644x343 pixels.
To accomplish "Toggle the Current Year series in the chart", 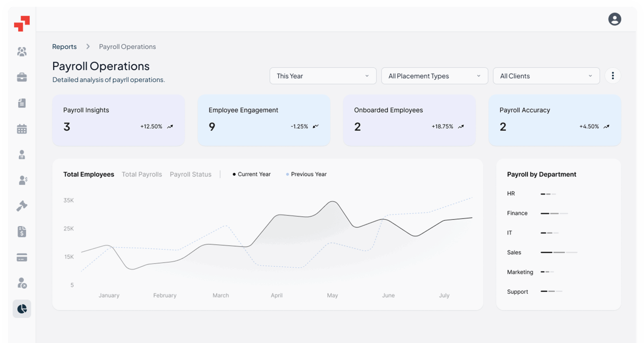I will (251, 174).
